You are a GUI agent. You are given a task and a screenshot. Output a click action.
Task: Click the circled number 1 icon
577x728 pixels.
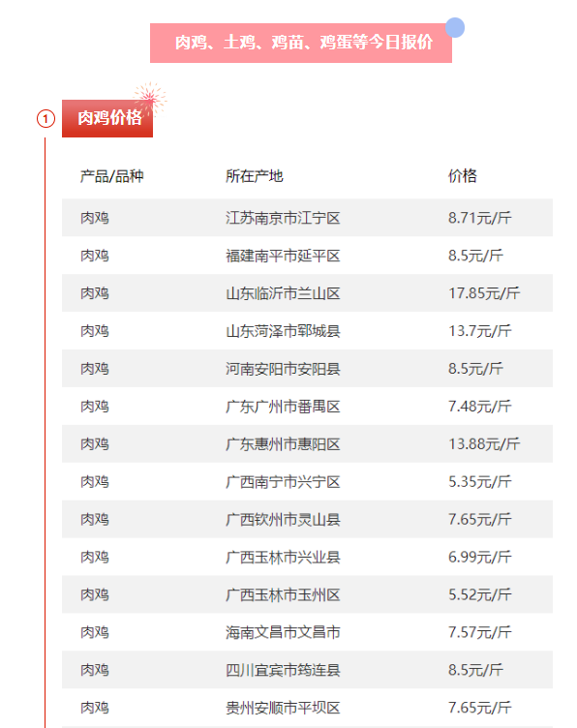pyautogui.click(x=46, y=119)
